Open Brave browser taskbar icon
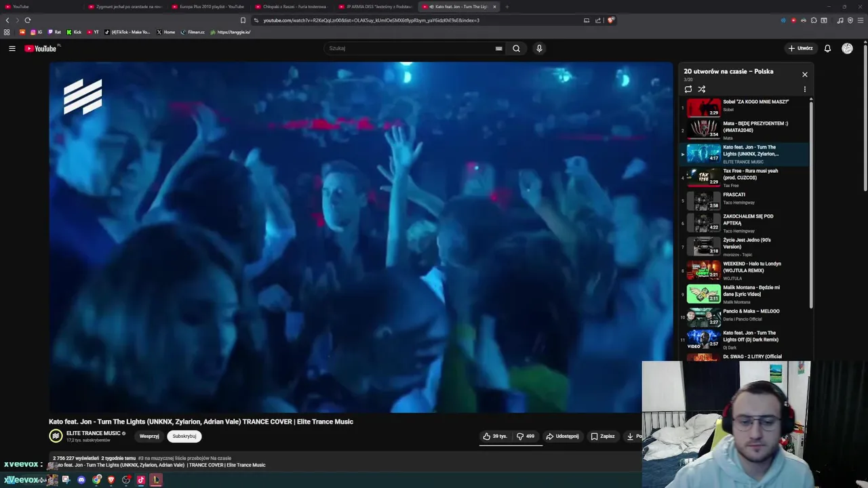This screenshot has height=488, width=868. coord(111,480)
